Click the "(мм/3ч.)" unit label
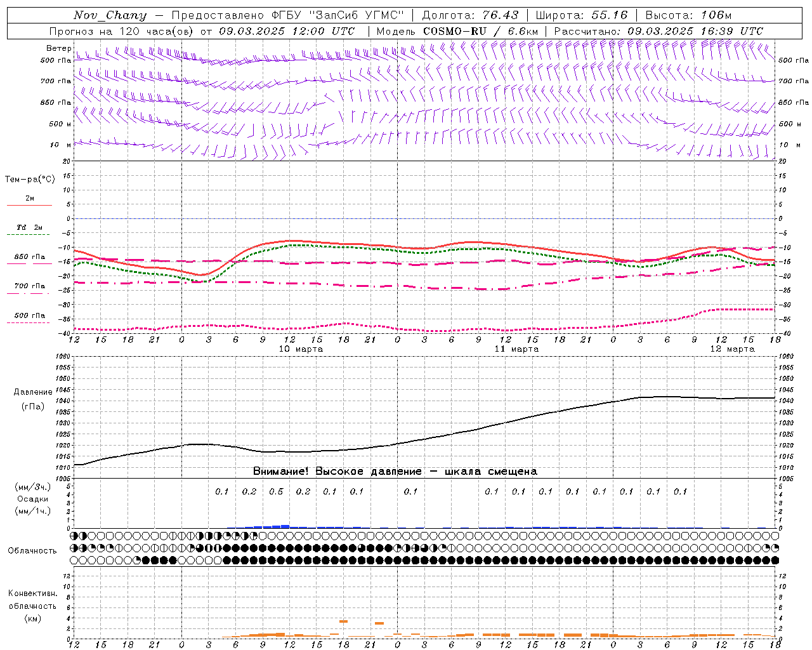 click(33, 487)
